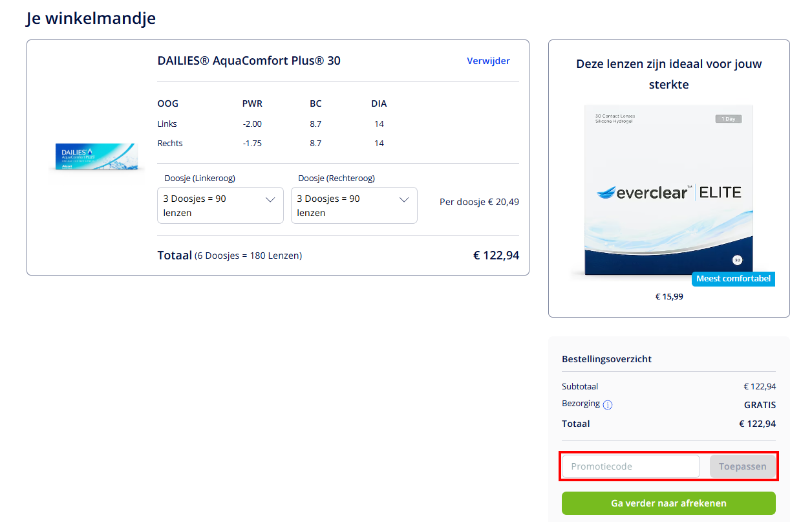Click the Links eye PWR value -2.00
Viewport: 812px width, 522px height.
[252, 124]
